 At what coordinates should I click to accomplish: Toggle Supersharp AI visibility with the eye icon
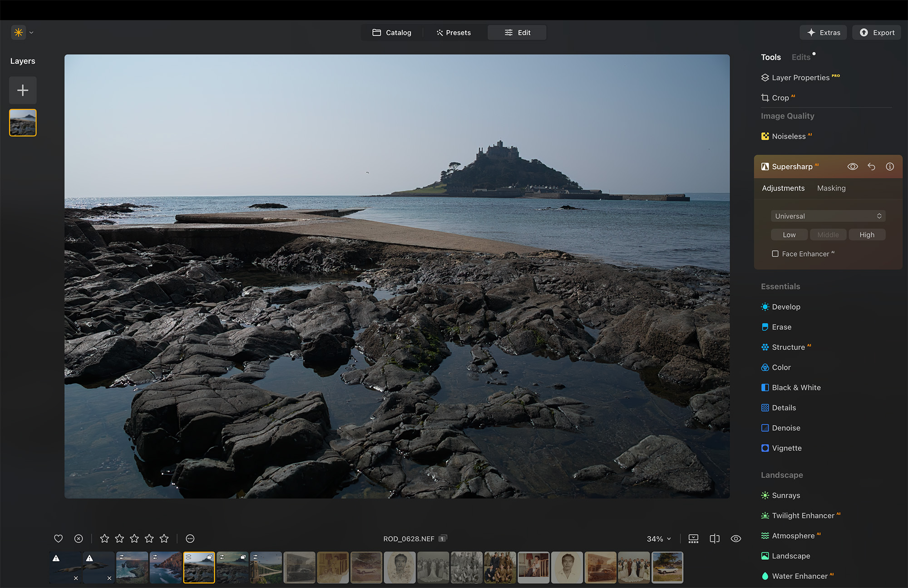(853, 166)
